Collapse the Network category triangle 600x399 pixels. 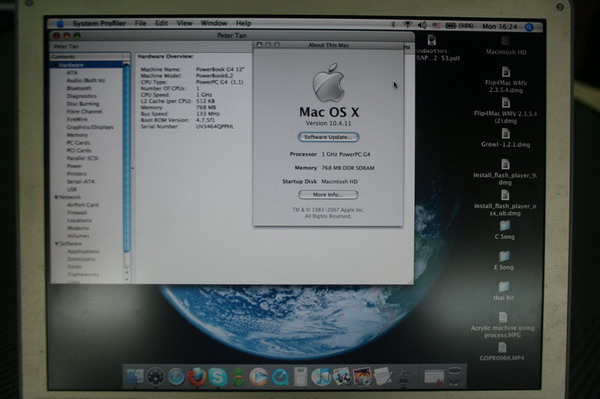pyautogui.click(x=57, y=197)
